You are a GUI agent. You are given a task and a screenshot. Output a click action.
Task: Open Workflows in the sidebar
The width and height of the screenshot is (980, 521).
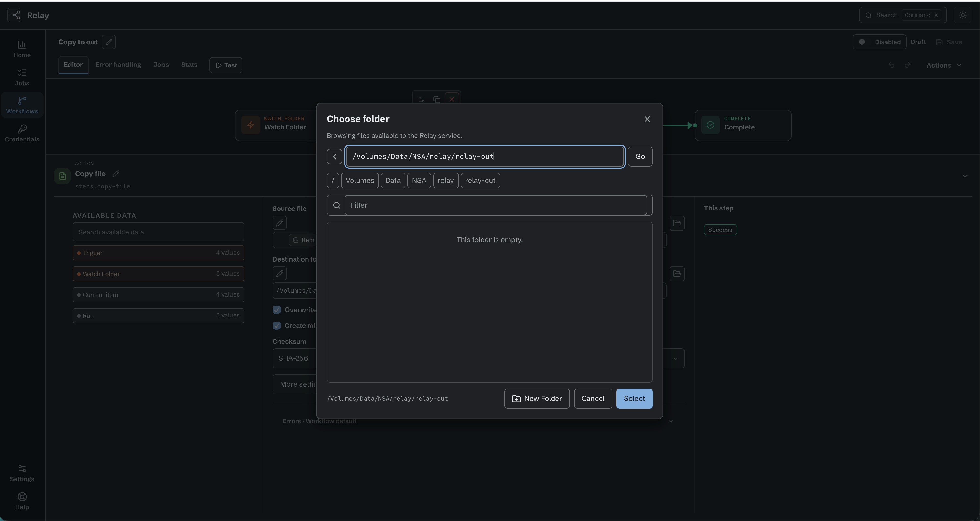click(x=22, y=105)
